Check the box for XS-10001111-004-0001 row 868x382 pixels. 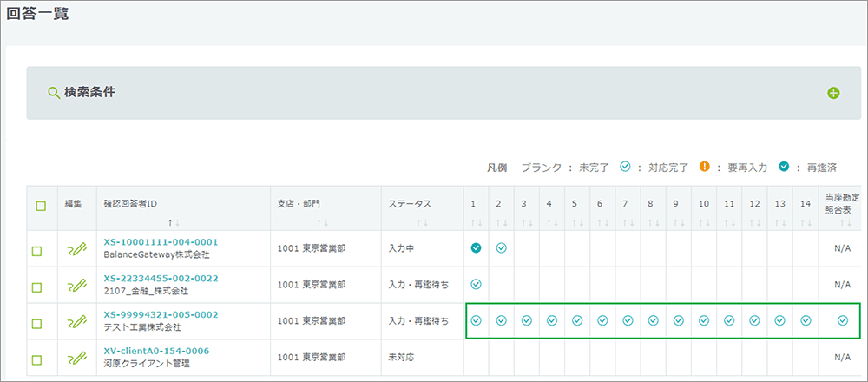(37, 251)
